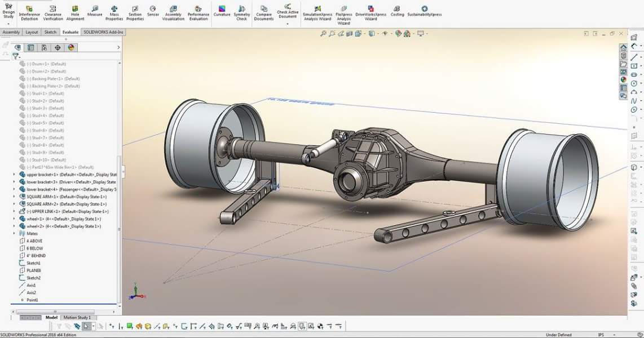Toggle the feature tree filter icon
Screen dimensions: 644x338
tap(16, 56)
